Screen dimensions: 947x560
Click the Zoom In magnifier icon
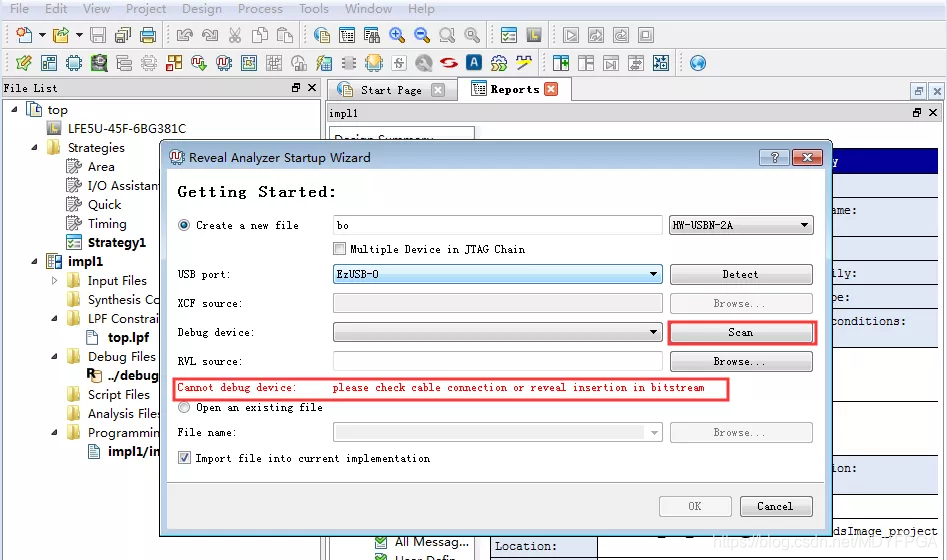click(397, 35)
